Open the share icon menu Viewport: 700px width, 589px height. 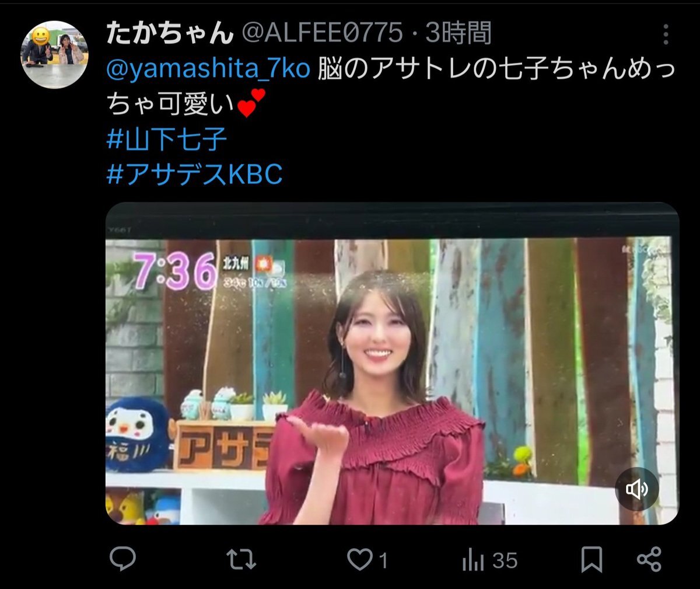point(649,559)
